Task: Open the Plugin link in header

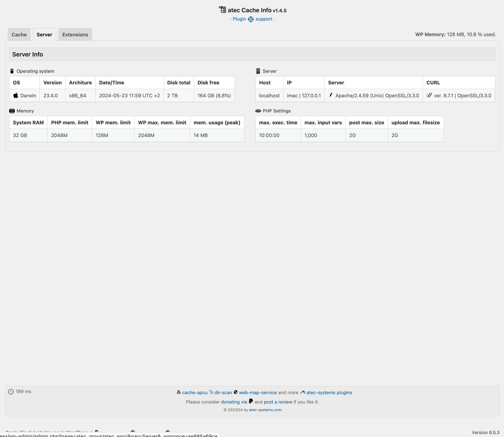Action: click(x=239, y=19)
